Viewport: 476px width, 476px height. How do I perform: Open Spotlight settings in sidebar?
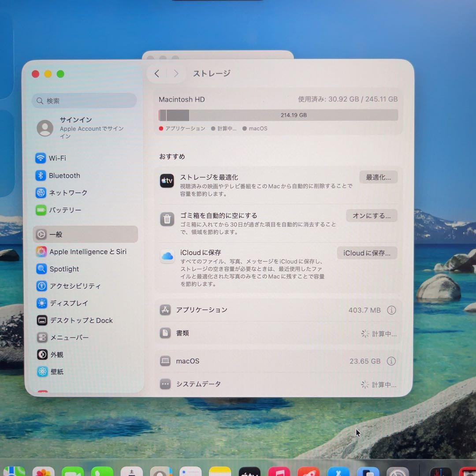pyautogui.click(x=64, y=269)
